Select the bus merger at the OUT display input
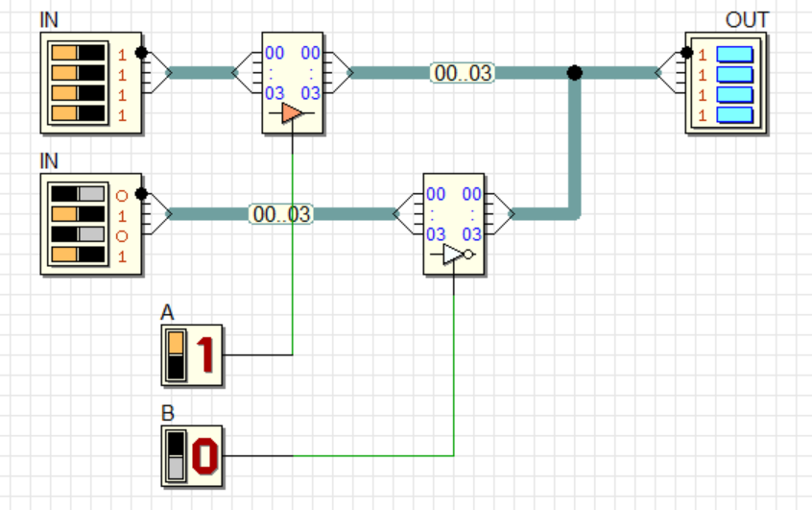Image resolution: width=812 pixels, height=510 pixels. [x=670, y=73]
